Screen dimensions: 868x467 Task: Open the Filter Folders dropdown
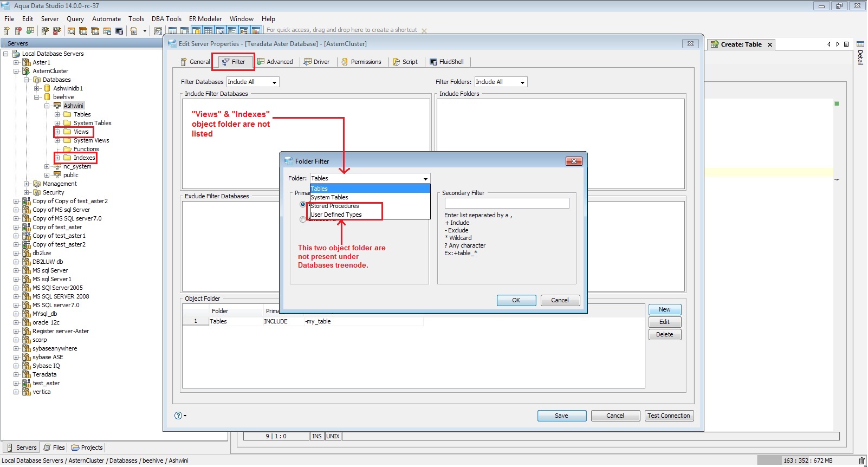(x=523, y=82)
